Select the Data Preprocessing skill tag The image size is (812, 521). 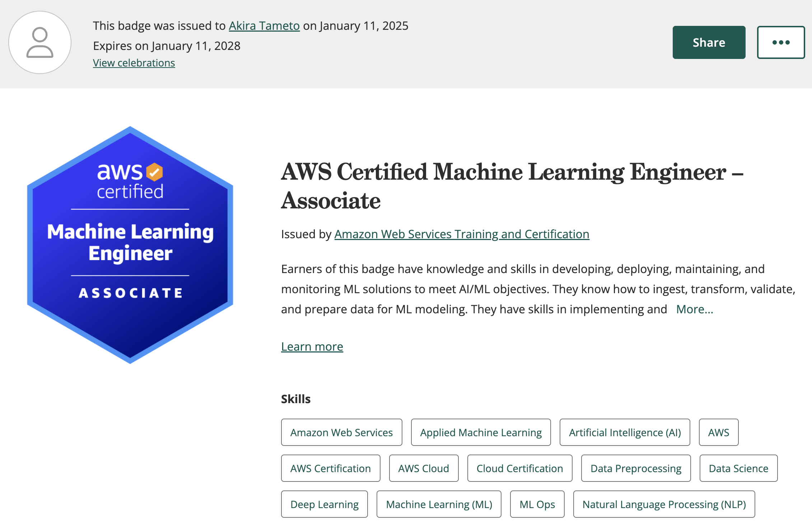[x=636, y=468]
